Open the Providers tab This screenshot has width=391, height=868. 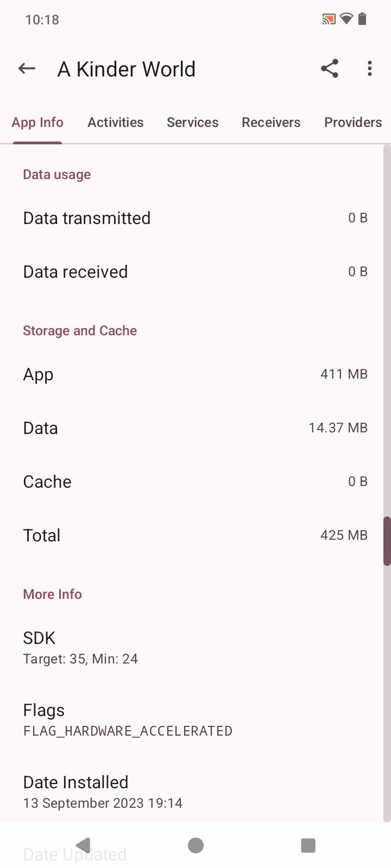353,123
